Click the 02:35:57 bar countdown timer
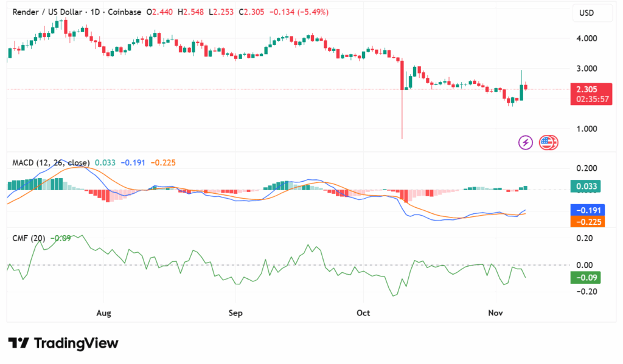 pyautogui.click(x=586, y=99)
